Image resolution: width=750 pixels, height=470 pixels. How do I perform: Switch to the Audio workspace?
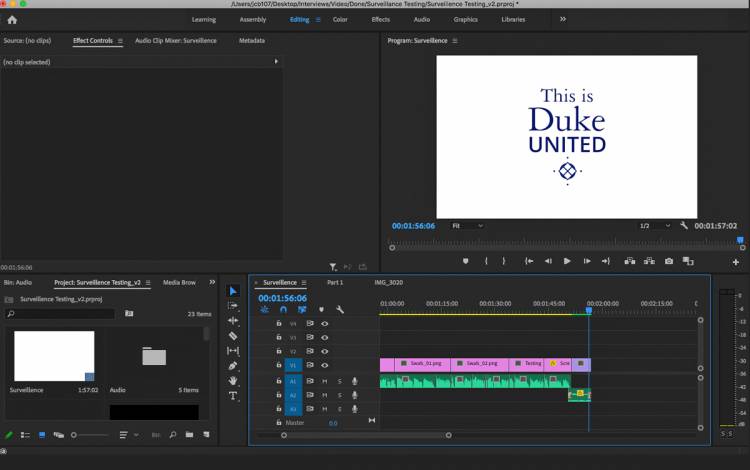click(422, 20)
